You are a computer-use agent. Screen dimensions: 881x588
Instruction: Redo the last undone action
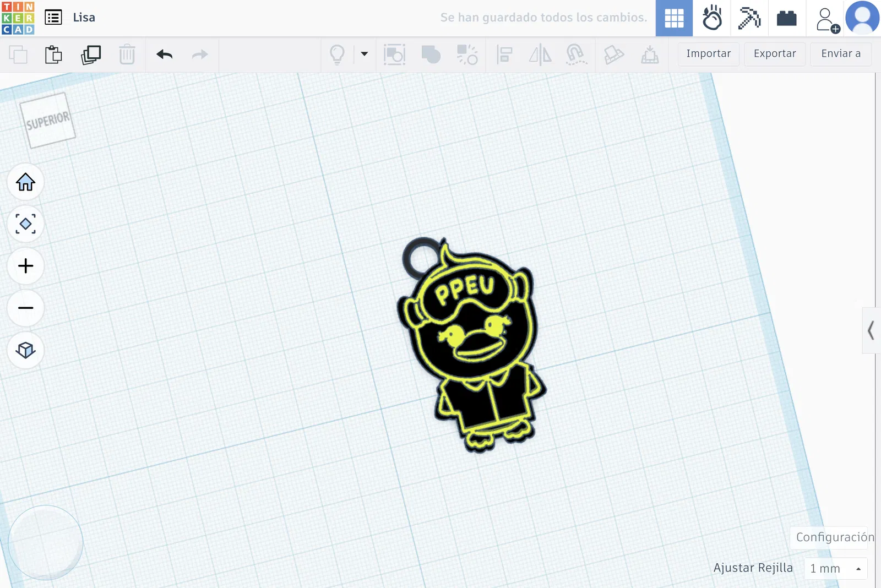(x=200, y=55)
